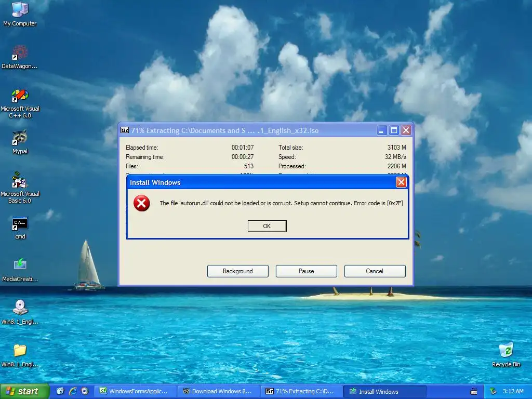Click the 2206 M processed value
Screen dimensions: 532x399
tap(396, 166)
